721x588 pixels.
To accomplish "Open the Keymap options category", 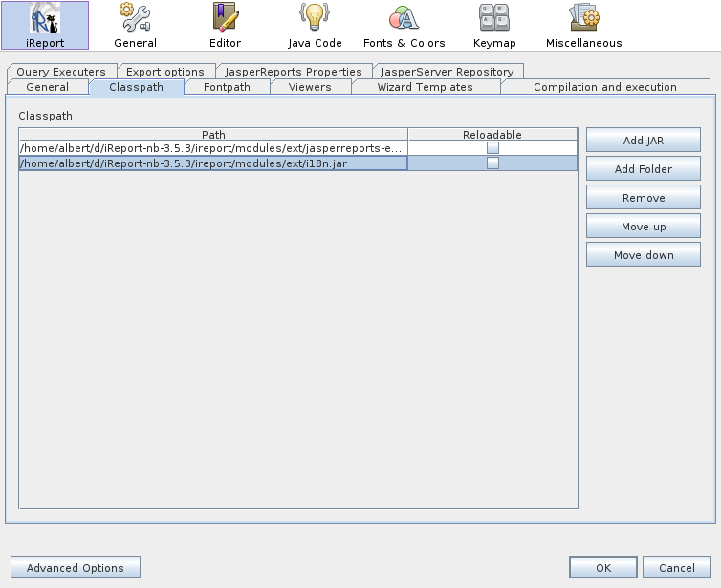I will pos(494,25).
